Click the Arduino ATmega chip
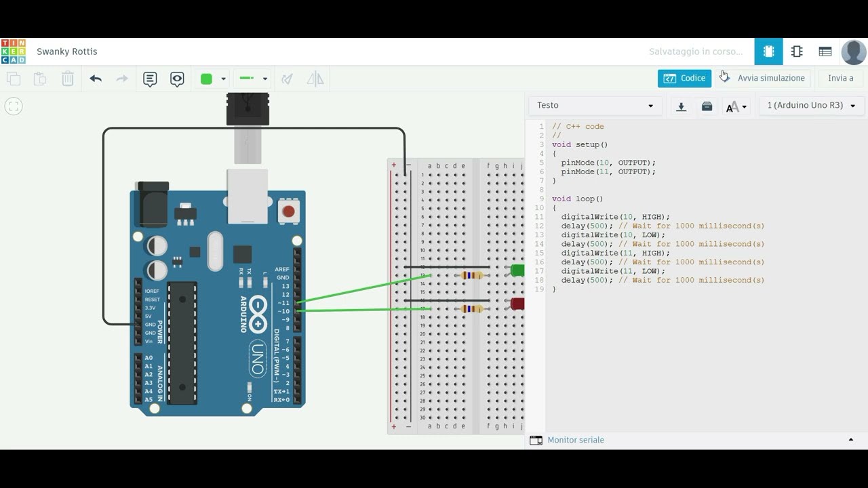The width and height of the screenshot is (868, 488). (x=182, y=343)
